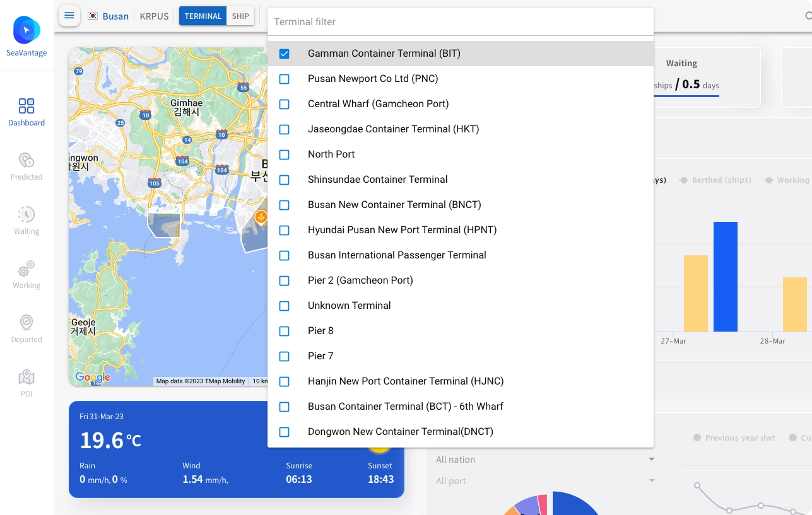Screen dimensions: 812x515
Task: Check the Unknown Terminal checkbox
Action: (285, 306)
